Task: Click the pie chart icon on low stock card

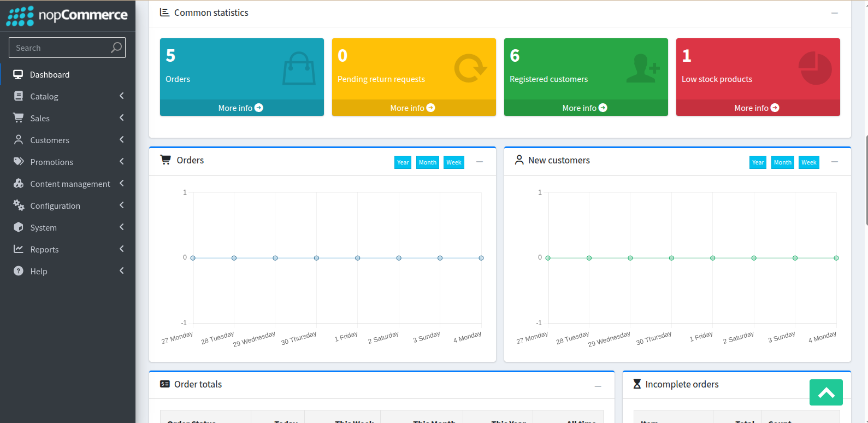Action: click(x=815, y=68)
